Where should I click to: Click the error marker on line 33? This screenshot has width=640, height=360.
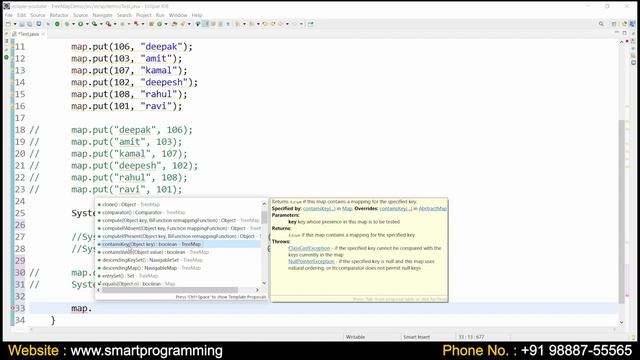[x=12, y=308]
